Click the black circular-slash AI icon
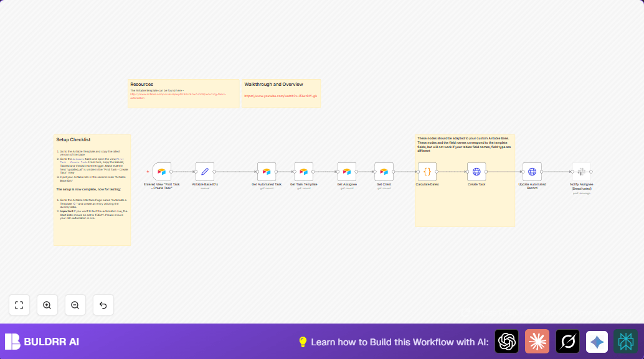The image size is (644, 359). [567, 342]
